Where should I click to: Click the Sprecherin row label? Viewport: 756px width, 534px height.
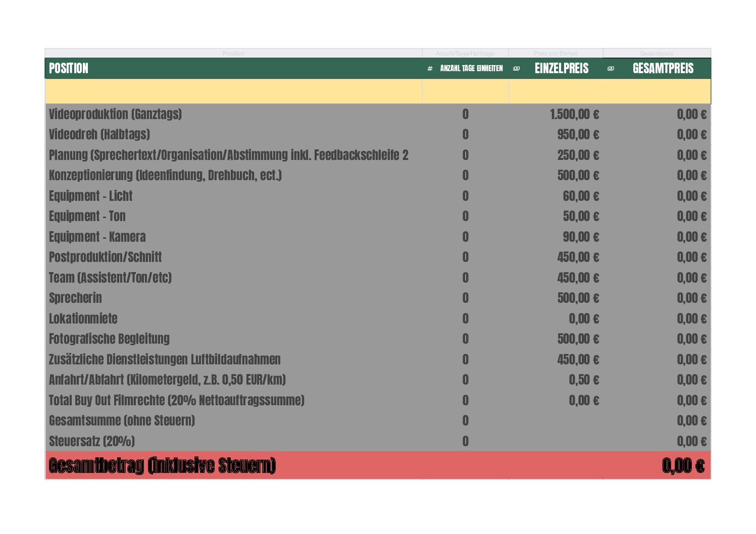tap(75, 298)
